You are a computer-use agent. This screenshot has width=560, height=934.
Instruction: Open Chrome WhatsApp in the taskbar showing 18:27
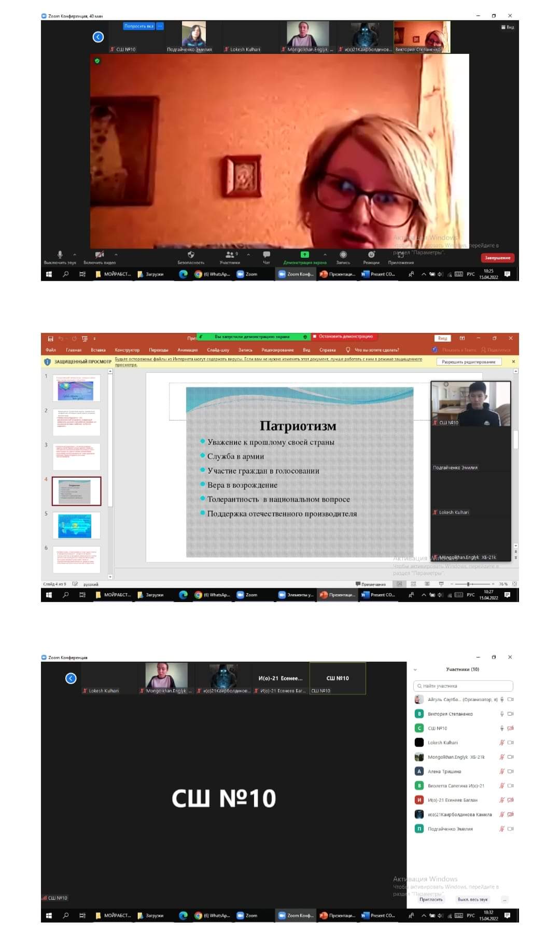(x=212, y=595)
